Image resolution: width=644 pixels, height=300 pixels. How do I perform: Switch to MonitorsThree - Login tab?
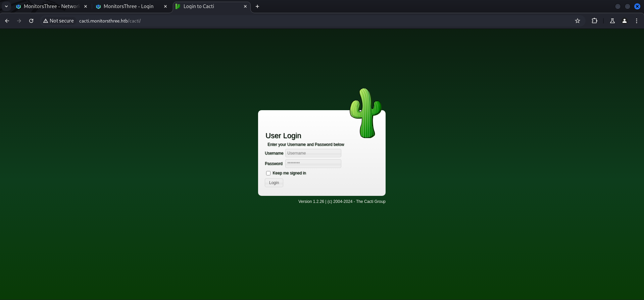coord(128,6)
